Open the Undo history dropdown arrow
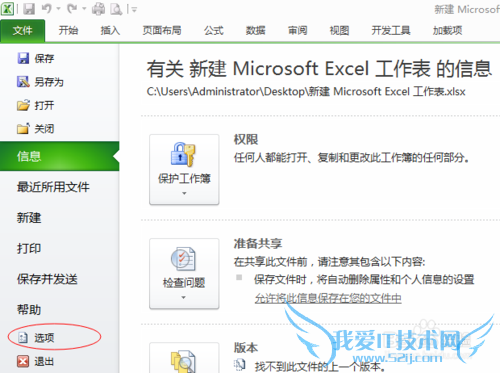The height and width of the screenshot is (373, 500). [x=58, y=9]
